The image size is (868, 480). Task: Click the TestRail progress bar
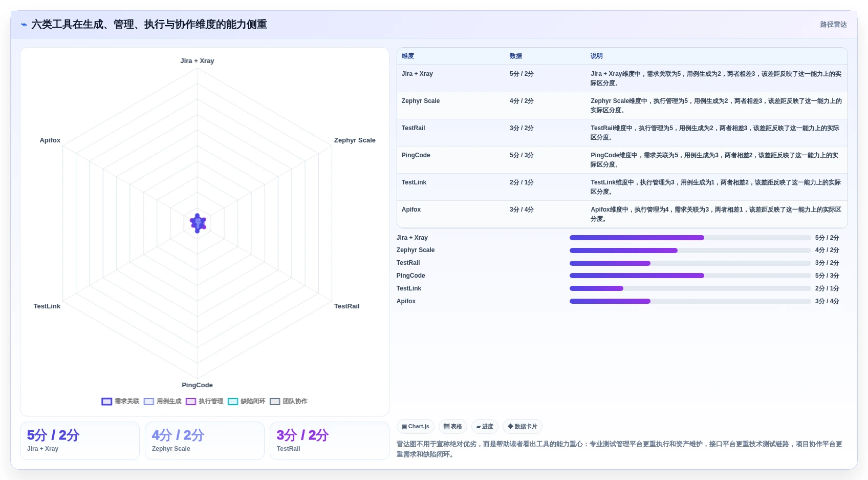(690, 263)
